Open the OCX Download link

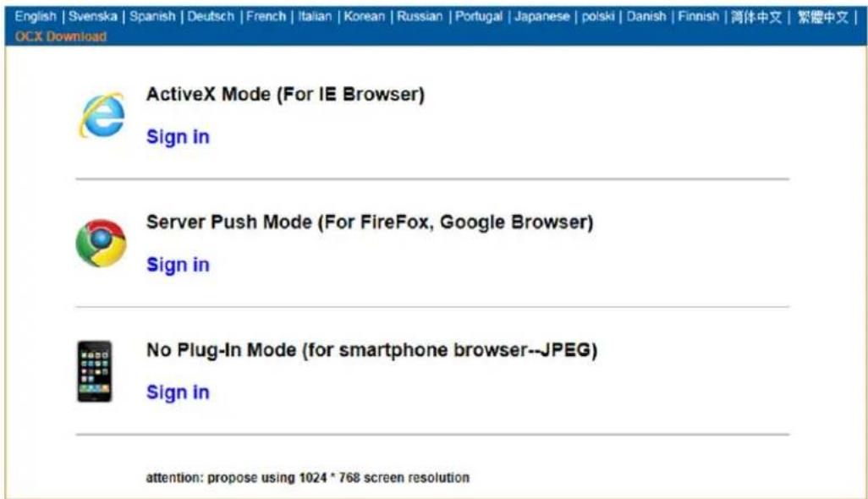click(x=60, y=36)
